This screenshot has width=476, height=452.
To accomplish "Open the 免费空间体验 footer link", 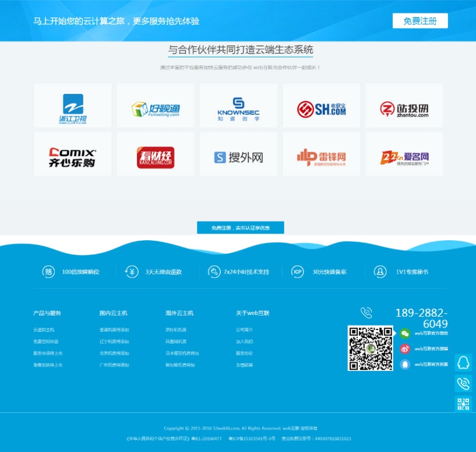I will pyautogui.click(x=46, y=342).
